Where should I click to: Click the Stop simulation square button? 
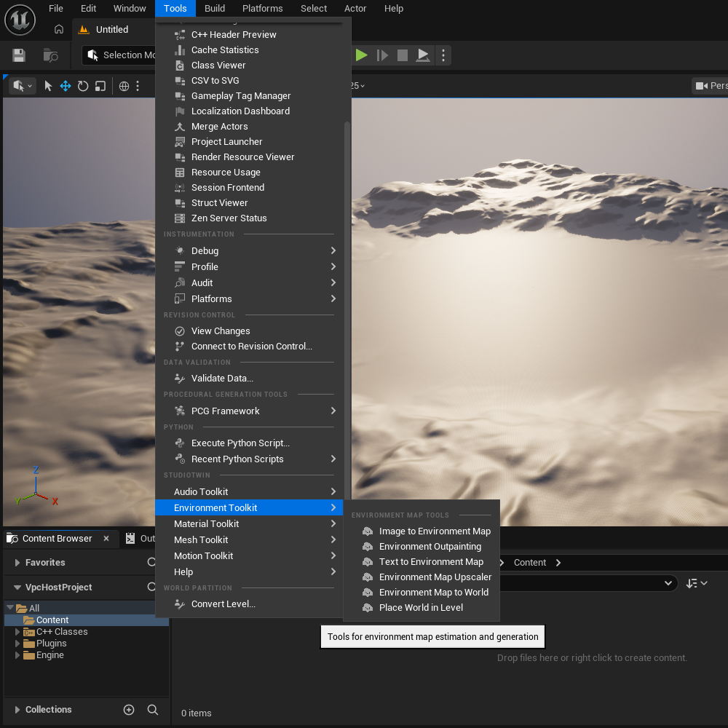pos(403,55)
